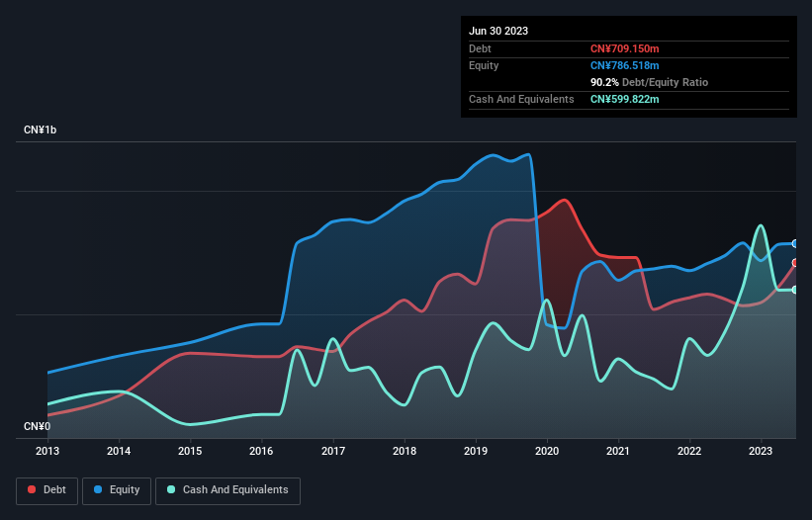Screen dimensions: 812x520
Task: Click the CN¥0 y-axis label
Action: click(37, 426)
